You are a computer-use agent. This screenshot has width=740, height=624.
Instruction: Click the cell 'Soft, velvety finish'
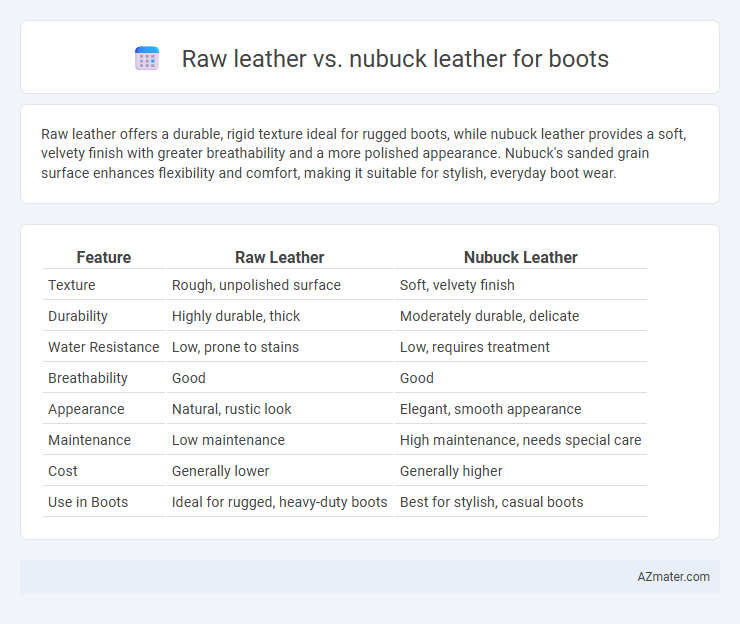coord(457,285)
